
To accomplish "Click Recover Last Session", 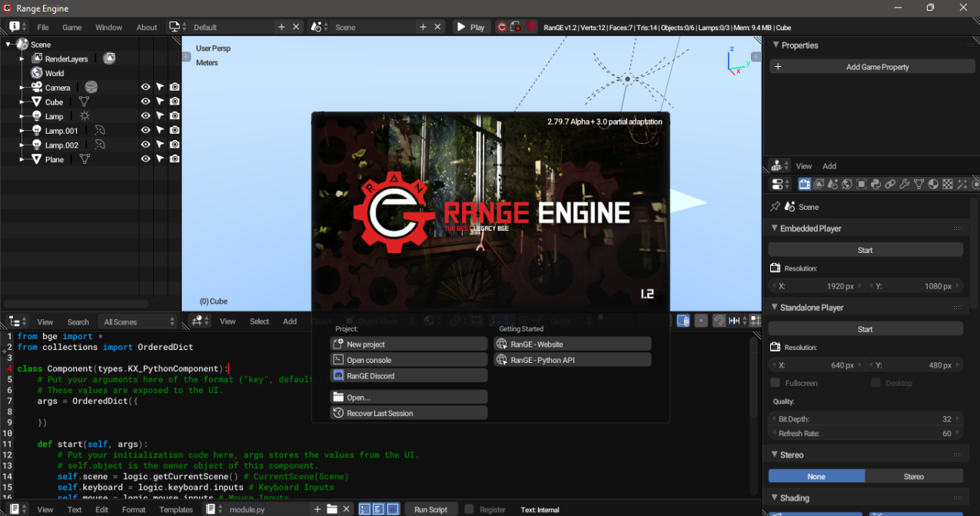I will tap(408, 413).
